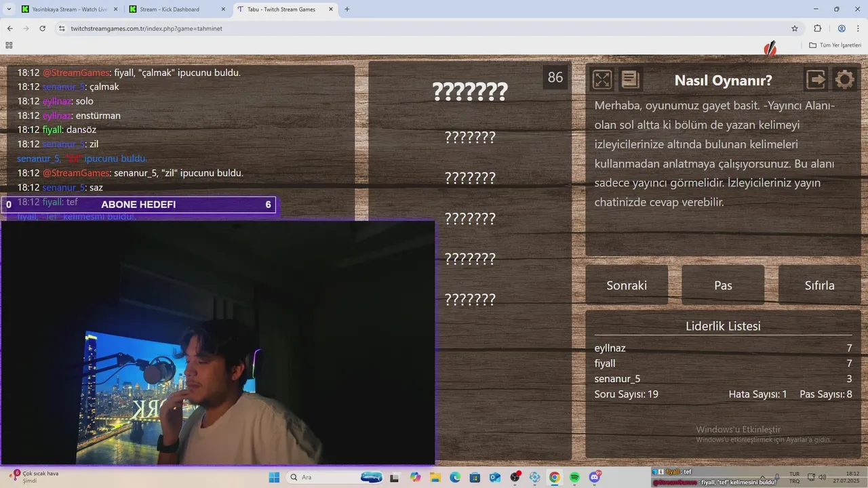Click chat message eyllnaz: enstürman
Image resolution: width=868 pixels, height=488 pixels.
[69, 115]
